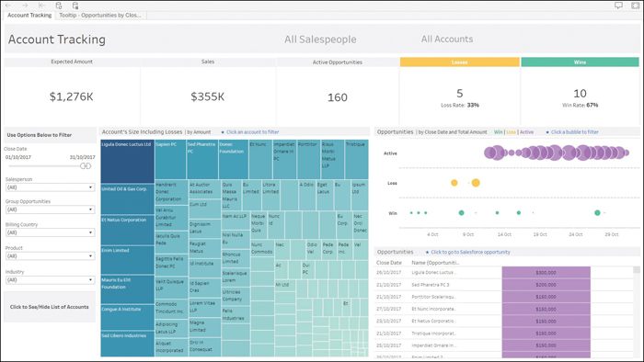Select the Felis Industries treemap tile
This screenshot has width=644, height=362.
pos(236,315)
